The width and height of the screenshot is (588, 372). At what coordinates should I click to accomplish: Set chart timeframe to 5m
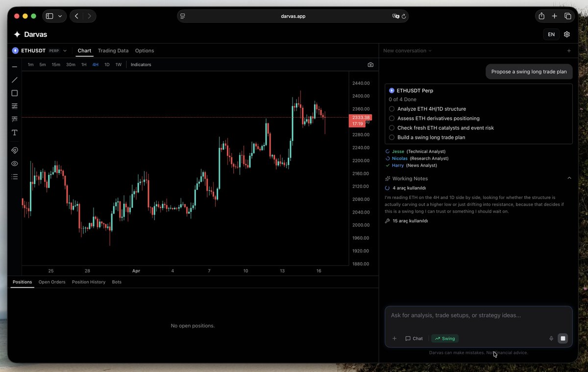(43, 65)
